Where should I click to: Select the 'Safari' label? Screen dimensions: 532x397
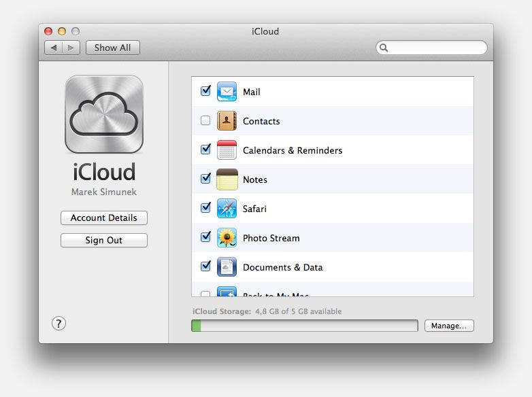(x=254, y=209)
